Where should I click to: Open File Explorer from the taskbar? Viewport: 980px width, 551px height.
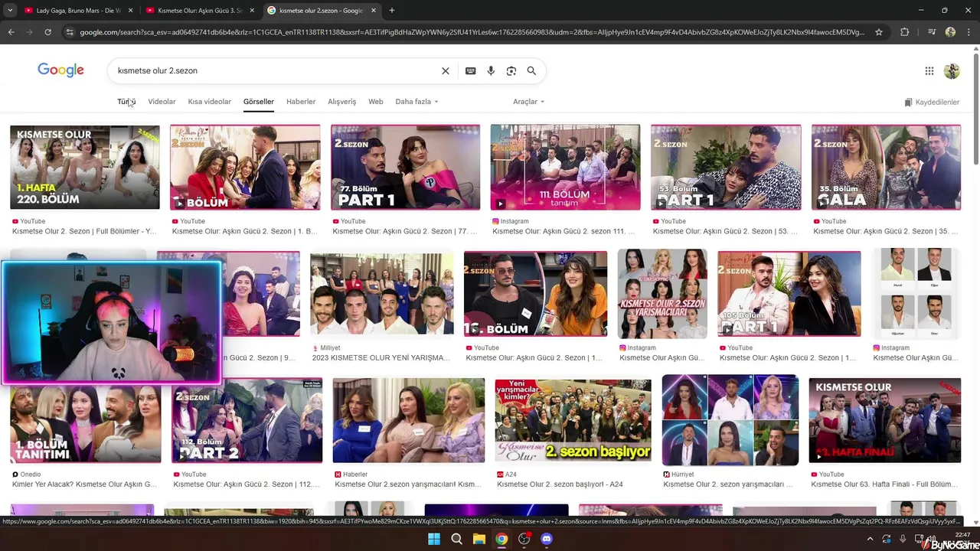479,539
